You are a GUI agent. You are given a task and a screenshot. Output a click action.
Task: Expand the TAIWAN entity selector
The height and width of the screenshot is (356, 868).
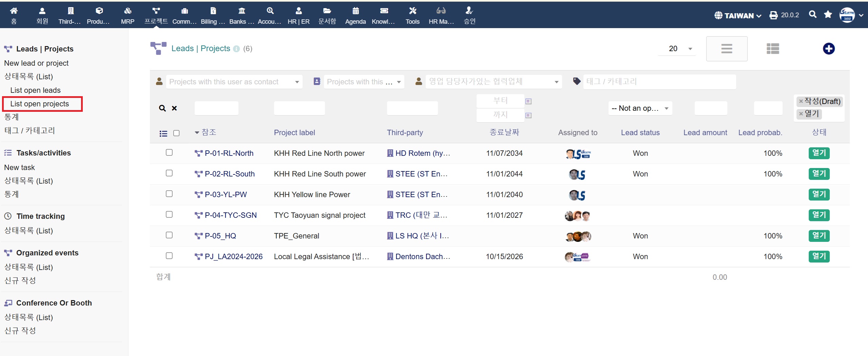point(738,16)
